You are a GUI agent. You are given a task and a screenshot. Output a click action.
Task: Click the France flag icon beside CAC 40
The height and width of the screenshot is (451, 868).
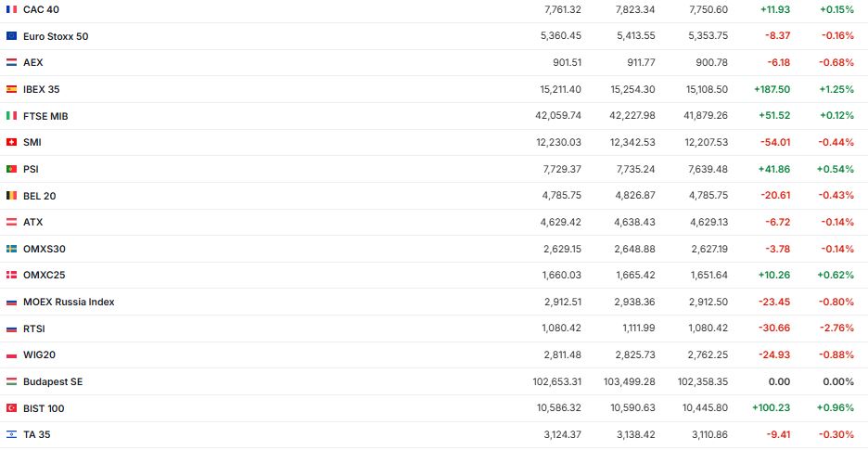click(11, 9)
